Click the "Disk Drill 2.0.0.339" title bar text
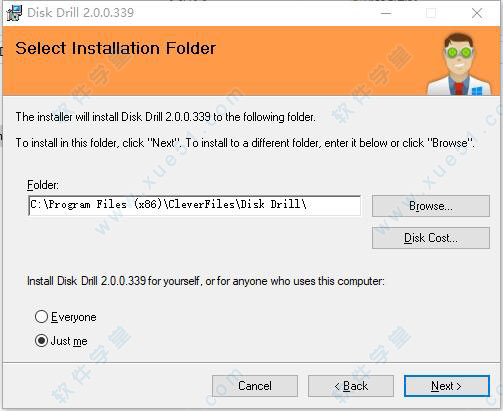 pyautogui.click(x=80, y=13)
